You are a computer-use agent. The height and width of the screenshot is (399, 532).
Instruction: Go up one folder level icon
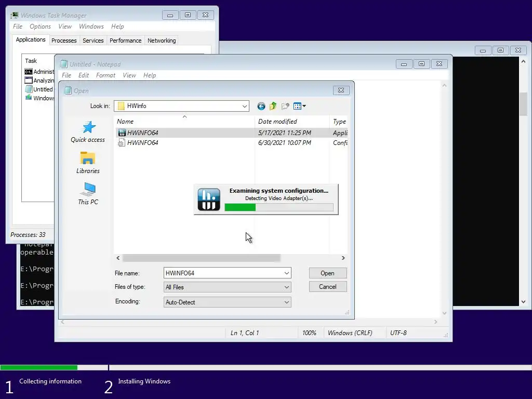point(273,106)
